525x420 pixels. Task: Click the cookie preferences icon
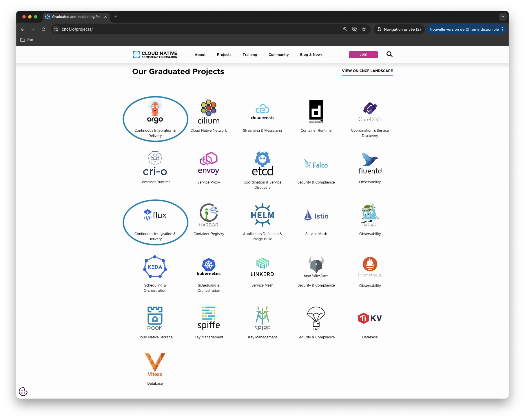(23, 392)
